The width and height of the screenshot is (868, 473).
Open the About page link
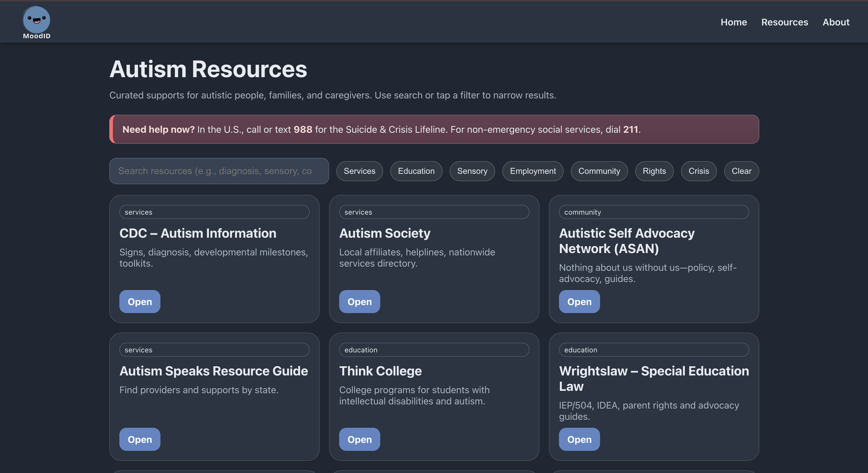click(x=836, y=22)
